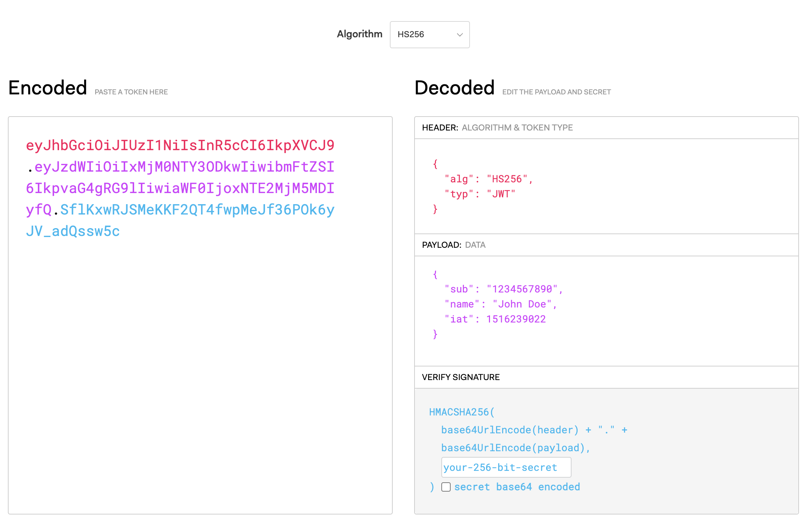This screenshot has width=804, height=532.
Task: Click the "alg": "HS256" line in header
Action: coord(489,179)
